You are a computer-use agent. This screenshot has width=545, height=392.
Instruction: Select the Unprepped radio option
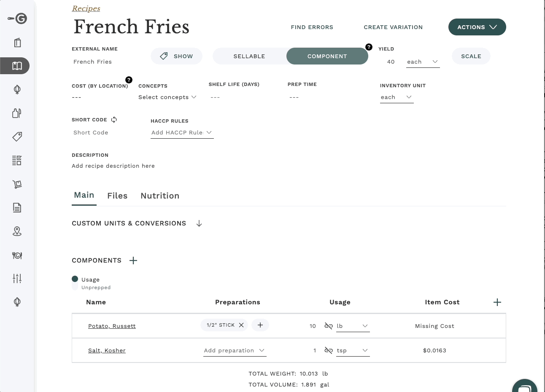tap(75, 287)
